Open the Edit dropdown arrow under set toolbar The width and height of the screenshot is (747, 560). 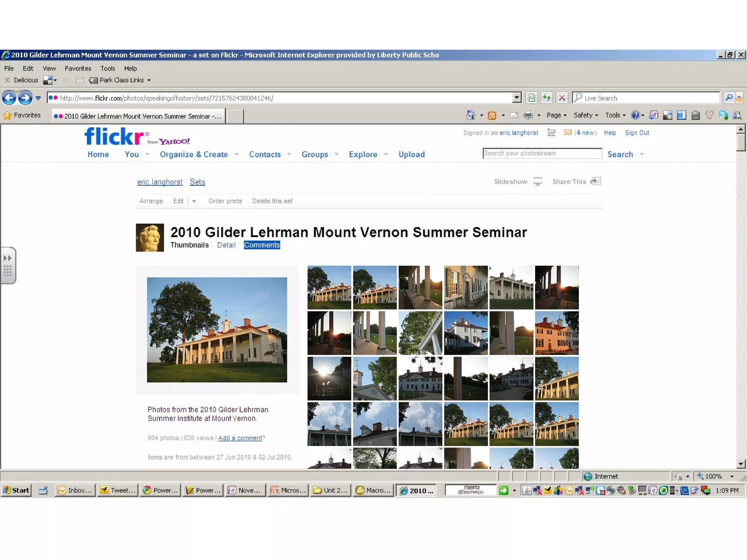[194, 201]
